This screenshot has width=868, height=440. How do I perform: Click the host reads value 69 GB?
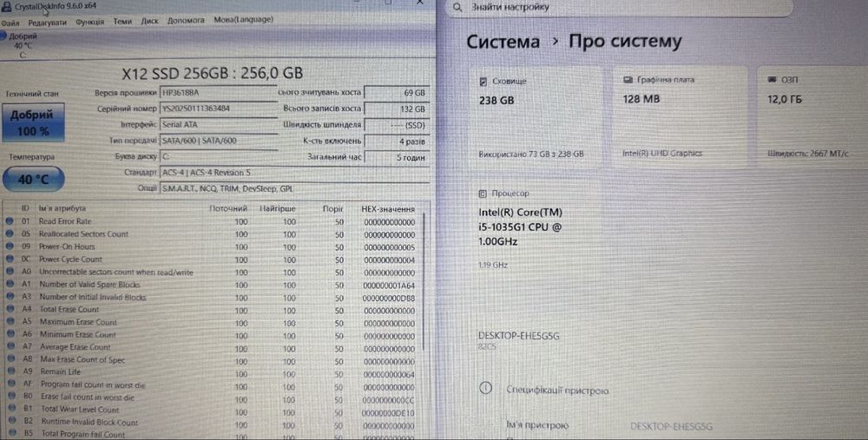(x=397, y=93)
